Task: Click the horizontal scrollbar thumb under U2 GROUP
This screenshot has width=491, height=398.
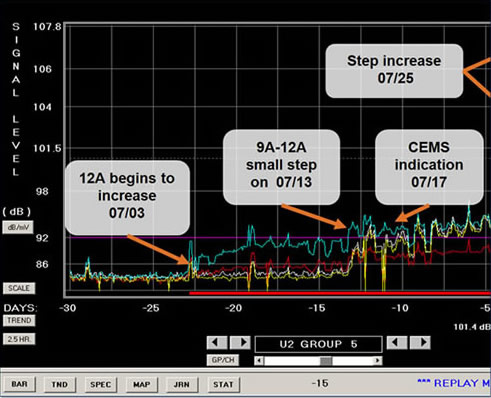Action: (326, 361)
